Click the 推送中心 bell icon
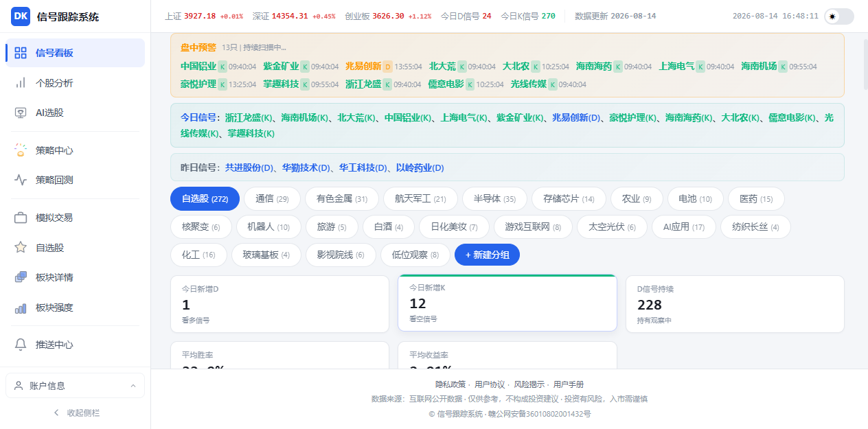This screenshot has width=868, height=429. (x=21, y=345)
